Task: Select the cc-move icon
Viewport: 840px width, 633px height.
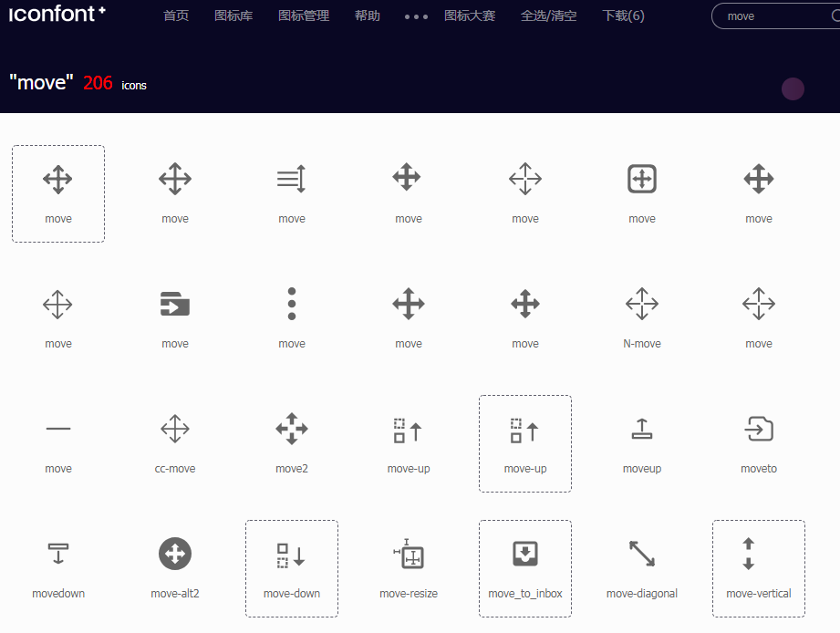Action: [x=175, y=430]
